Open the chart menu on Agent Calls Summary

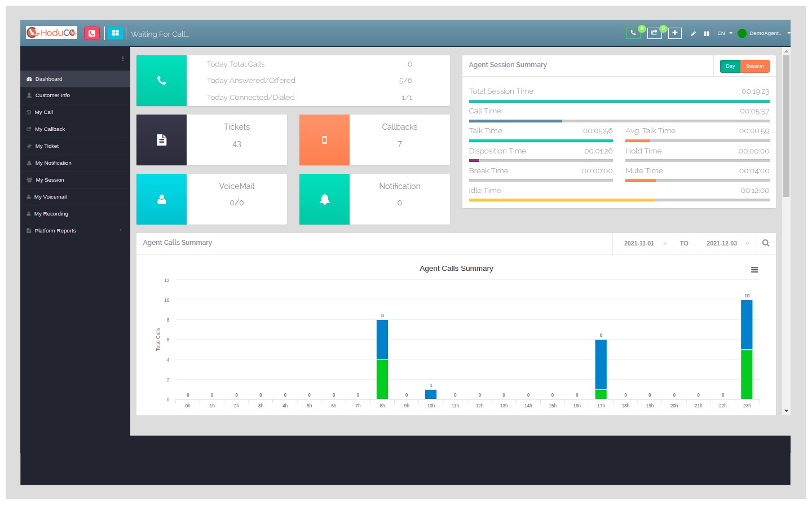[754, 270]
